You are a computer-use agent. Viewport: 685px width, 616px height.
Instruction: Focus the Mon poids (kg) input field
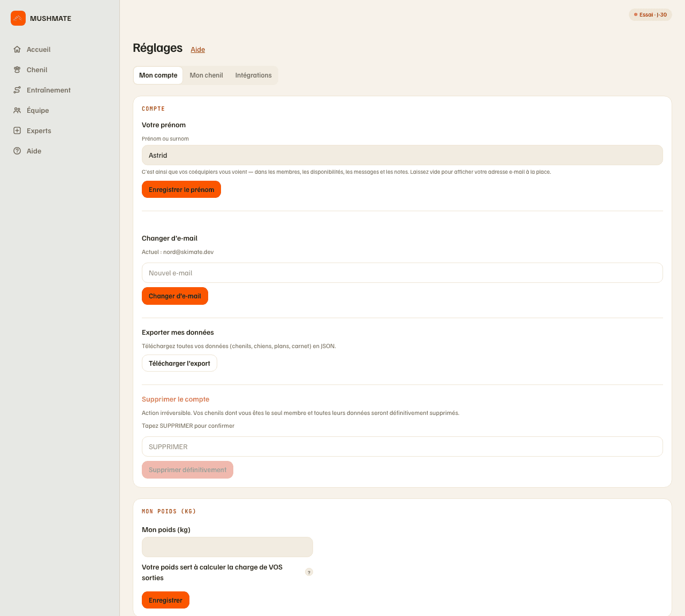(227, 547)
